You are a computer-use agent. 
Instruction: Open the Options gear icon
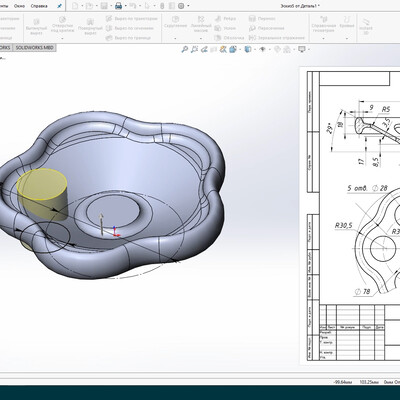pyautogui.click(x=181, y=6)
